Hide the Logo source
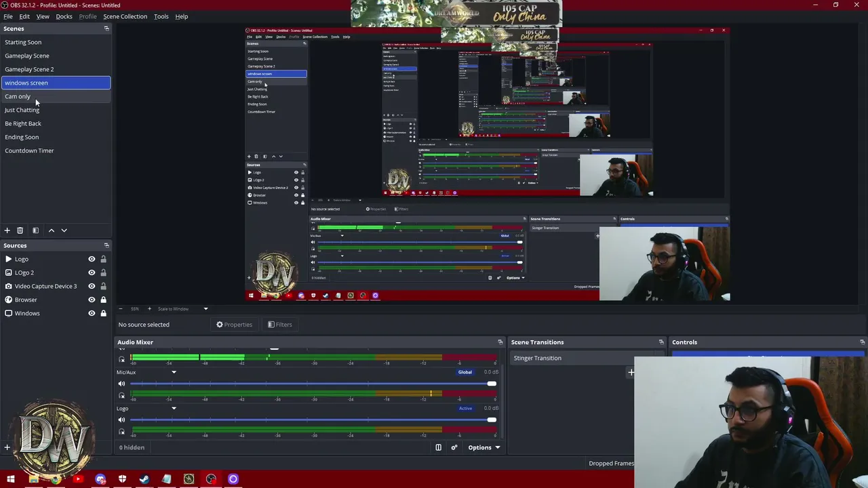Viewport: 868px width, 488px height. [x=92, y=259]
